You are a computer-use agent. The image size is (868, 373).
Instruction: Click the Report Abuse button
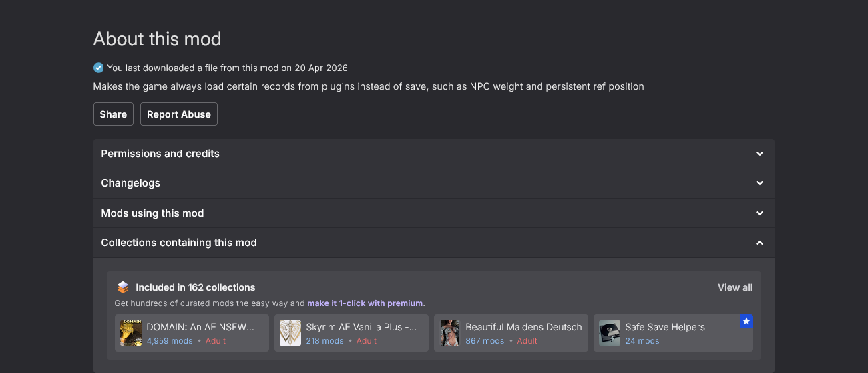(179, 114)
